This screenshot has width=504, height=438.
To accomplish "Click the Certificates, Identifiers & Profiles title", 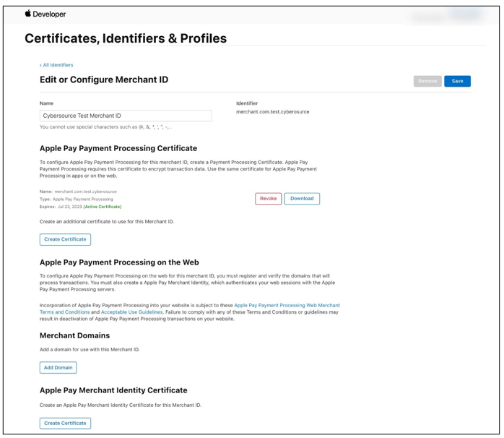I will pyautogui.click(x=126, y=39).
